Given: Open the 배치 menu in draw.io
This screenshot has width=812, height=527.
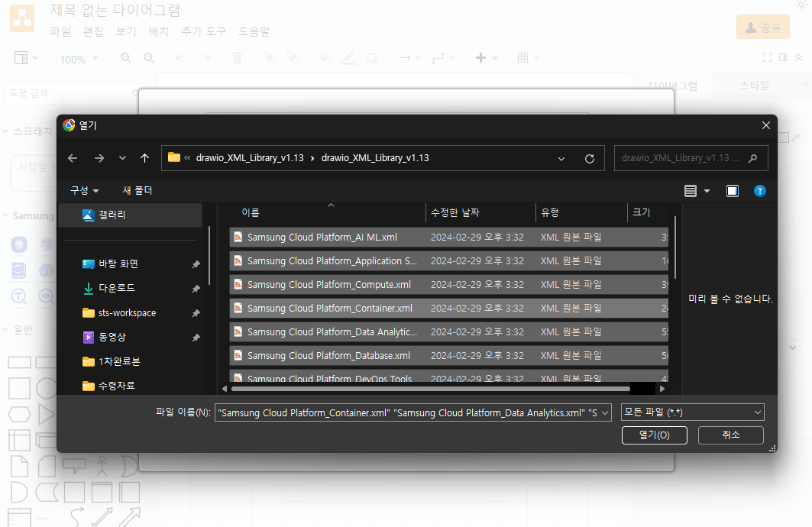Looking at the screenshot, I should tap(159, 31).
